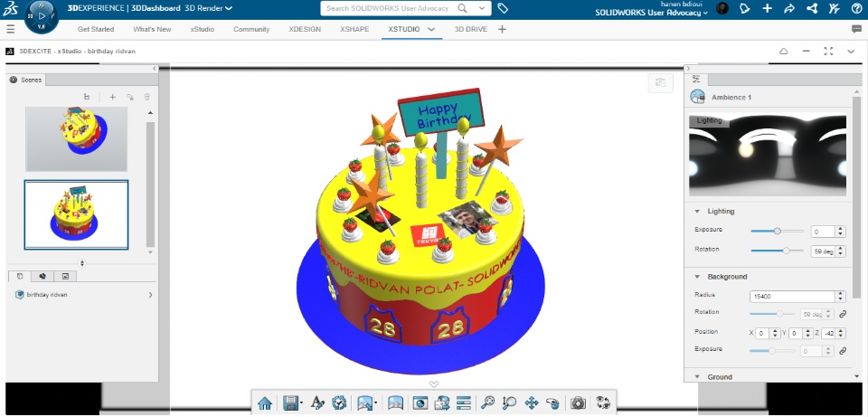Open the hamburger menu
The image size is (868, 417).
pyautogui.click(x=11, y=29)
